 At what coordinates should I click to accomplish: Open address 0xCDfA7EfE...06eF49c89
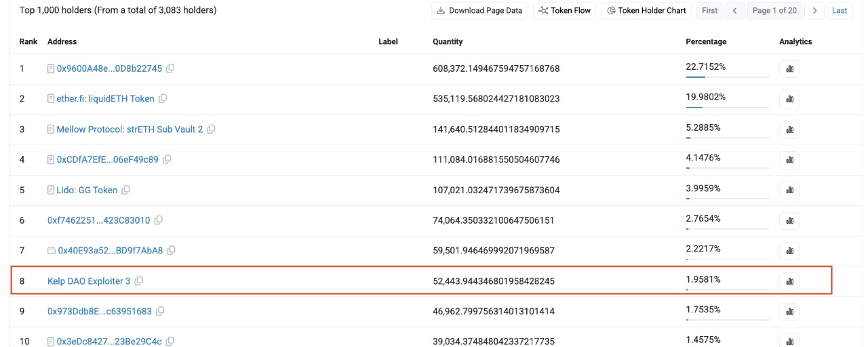tap(107, 160)
